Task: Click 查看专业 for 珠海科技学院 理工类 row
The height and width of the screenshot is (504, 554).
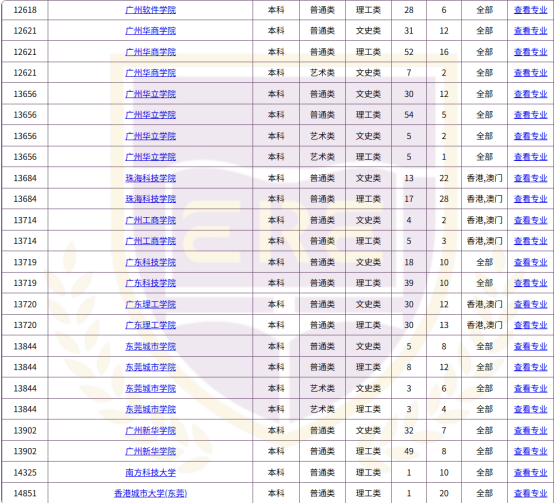Action: click(530, 199)
